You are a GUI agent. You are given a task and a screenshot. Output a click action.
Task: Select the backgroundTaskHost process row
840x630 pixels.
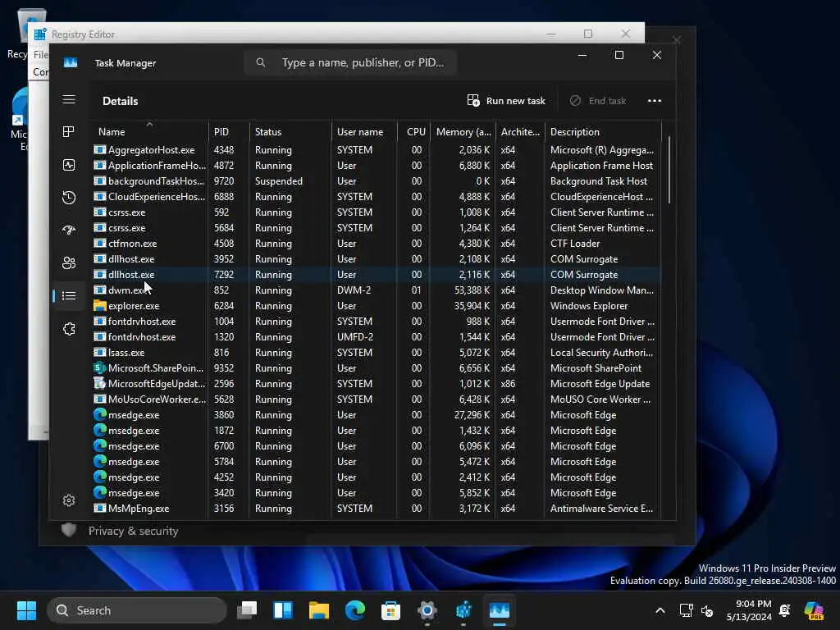376,181
